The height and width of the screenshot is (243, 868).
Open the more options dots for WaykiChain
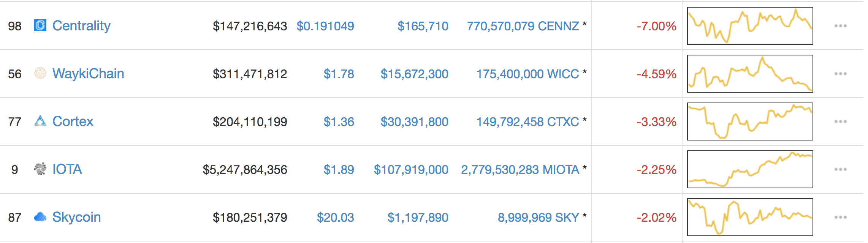(840, 74)
